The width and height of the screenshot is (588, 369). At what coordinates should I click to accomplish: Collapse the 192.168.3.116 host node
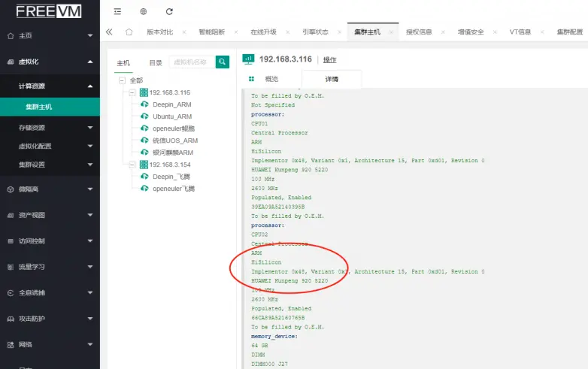132,92
